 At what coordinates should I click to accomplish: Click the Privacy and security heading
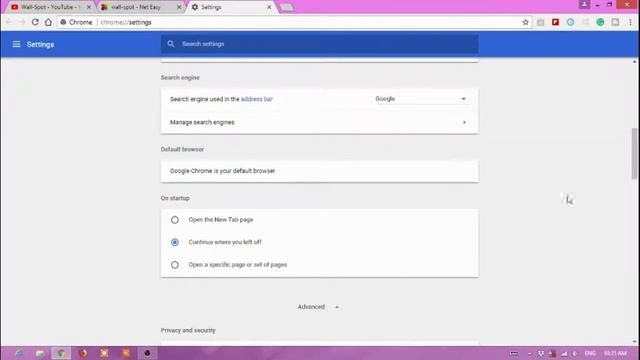[x=188, y=330]
